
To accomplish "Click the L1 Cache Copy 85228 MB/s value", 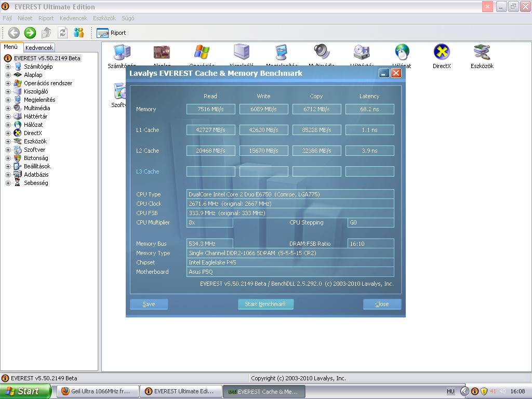I will tap(316, 130).
